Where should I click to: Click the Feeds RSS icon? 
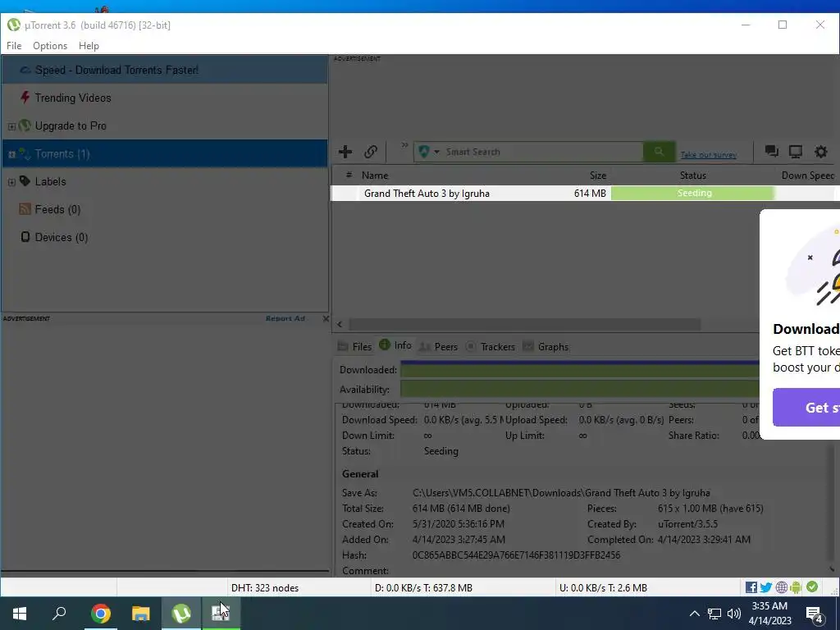[25, 209]
